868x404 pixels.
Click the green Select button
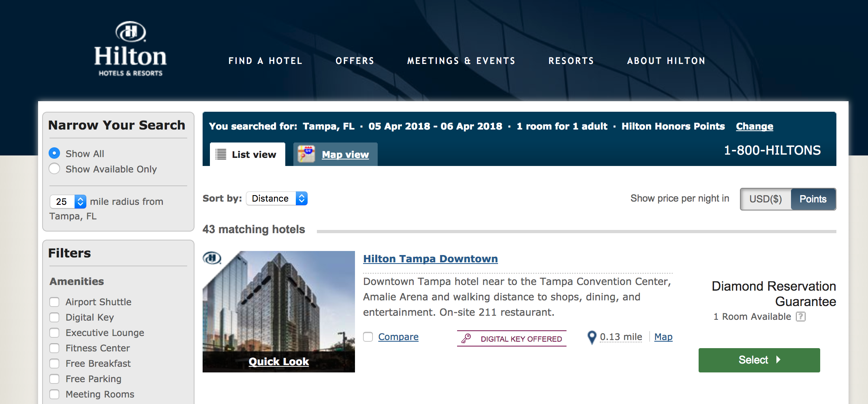pos(759,360)
